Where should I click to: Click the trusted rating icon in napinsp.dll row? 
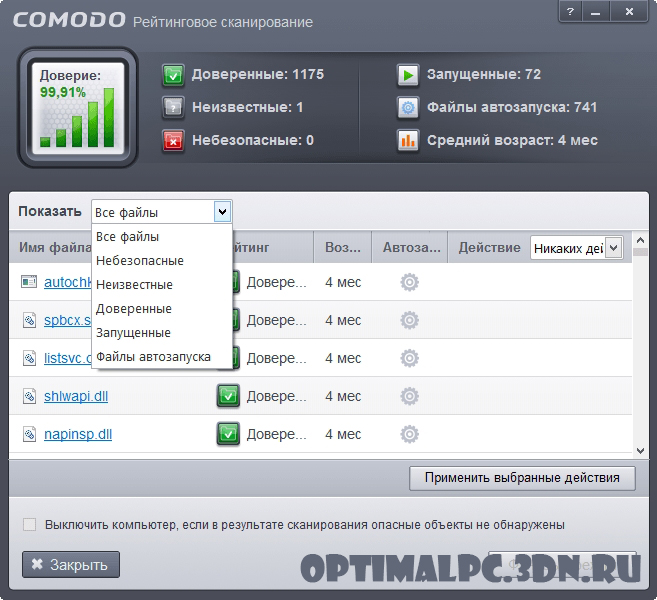pos(228,434)
